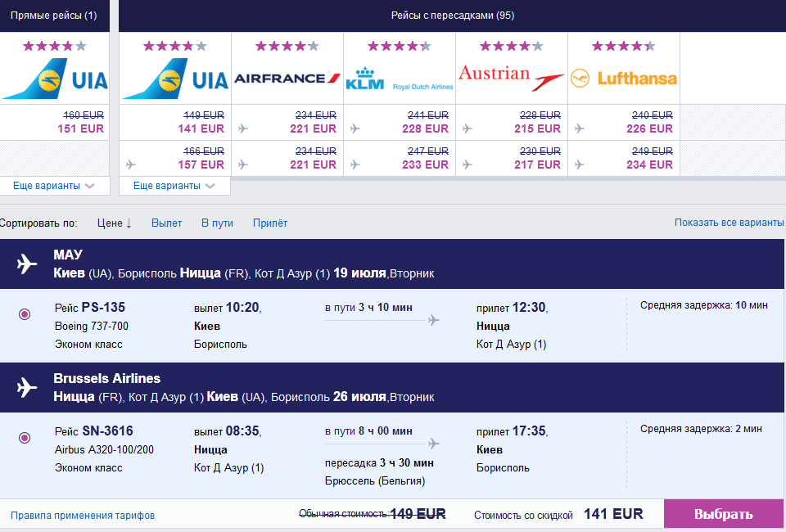Click UIA logo under connecting flights
The height and width of the screenshot is (532, 786).
coord(175,79)
